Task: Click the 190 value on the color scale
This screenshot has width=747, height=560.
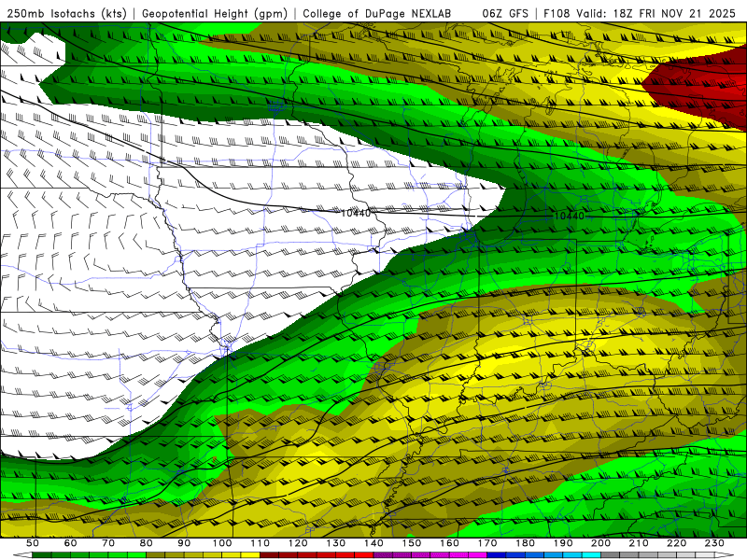Action: [563, 543]
